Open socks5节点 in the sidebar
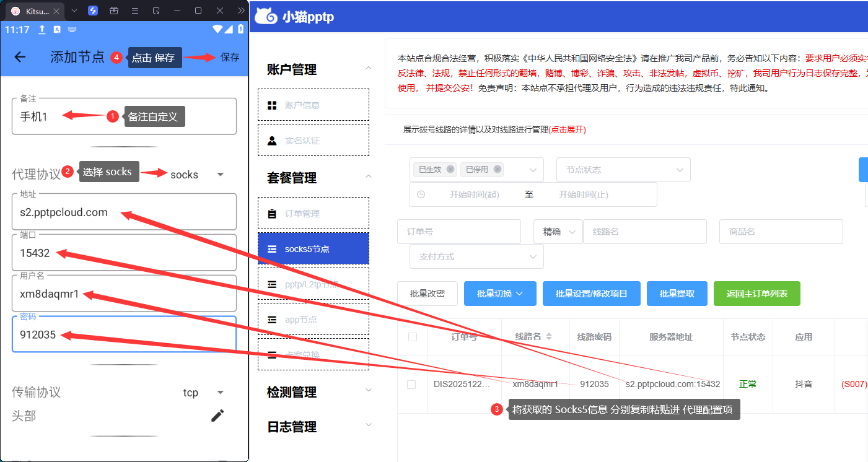 [x=313, y=249]
